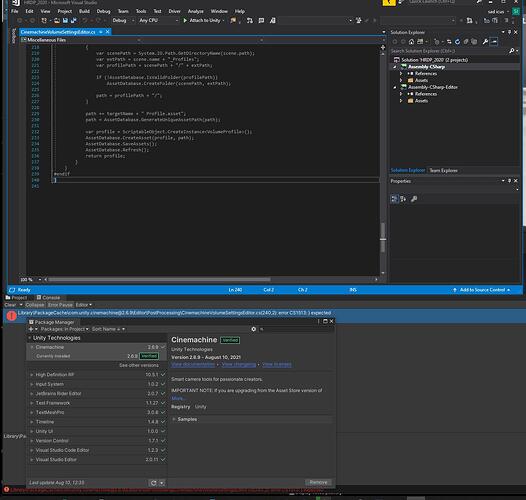
Task: Click the Property Pages wrench in Properties panel
Action: (x=414, y=199)
